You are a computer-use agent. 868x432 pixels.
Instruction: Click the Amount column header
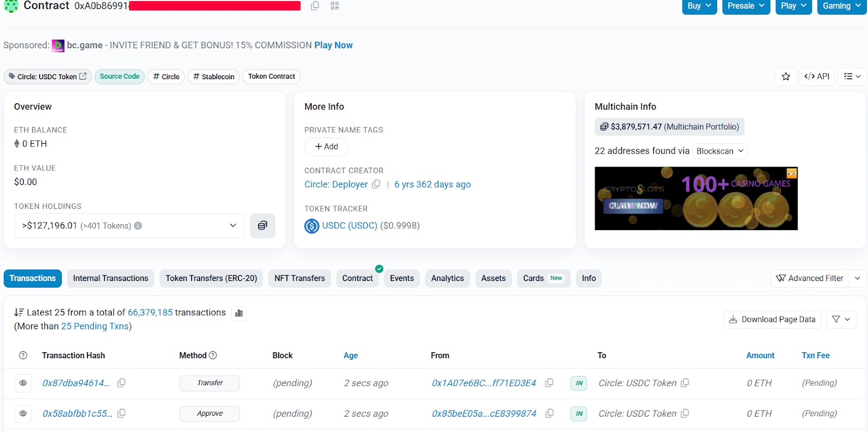pyautogui.click(x=760, y=355)
